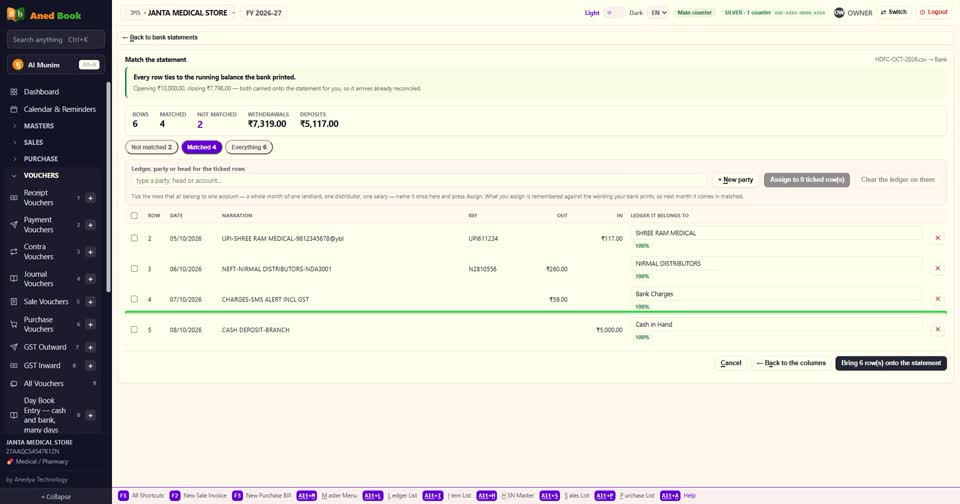The height and width of the screenshot is (504, 960).
Task: Add new Sale Voucher with plus
Action: (90, 301)
